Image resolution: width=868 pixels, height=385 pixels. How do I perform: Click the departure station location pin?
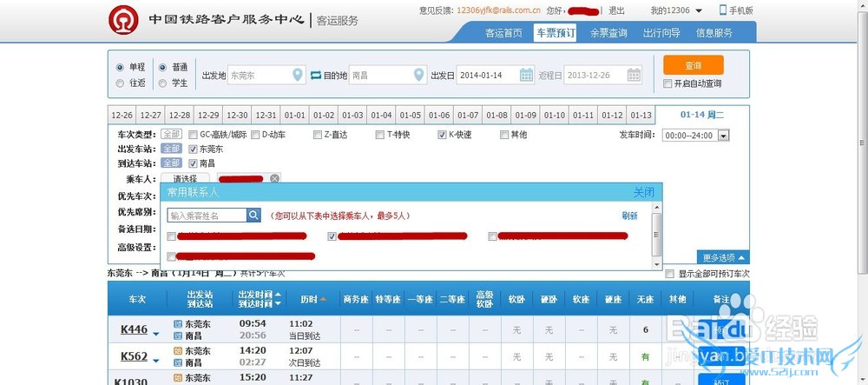[x=298, y=74]
